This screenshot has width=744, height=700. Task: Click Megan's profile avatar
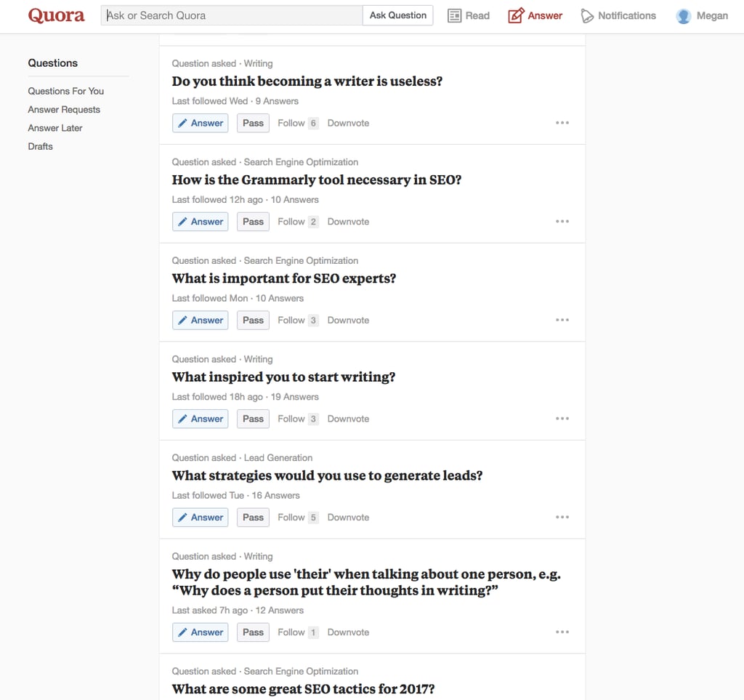coord(684,15)
